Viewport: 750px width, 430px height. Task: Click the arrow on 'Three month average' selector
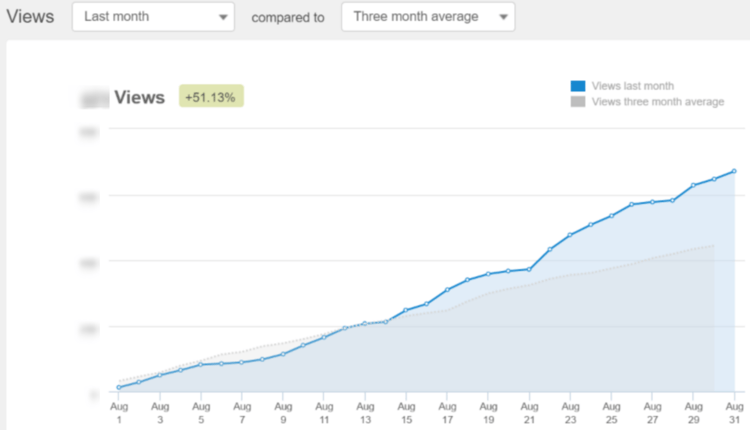[503, 17]
